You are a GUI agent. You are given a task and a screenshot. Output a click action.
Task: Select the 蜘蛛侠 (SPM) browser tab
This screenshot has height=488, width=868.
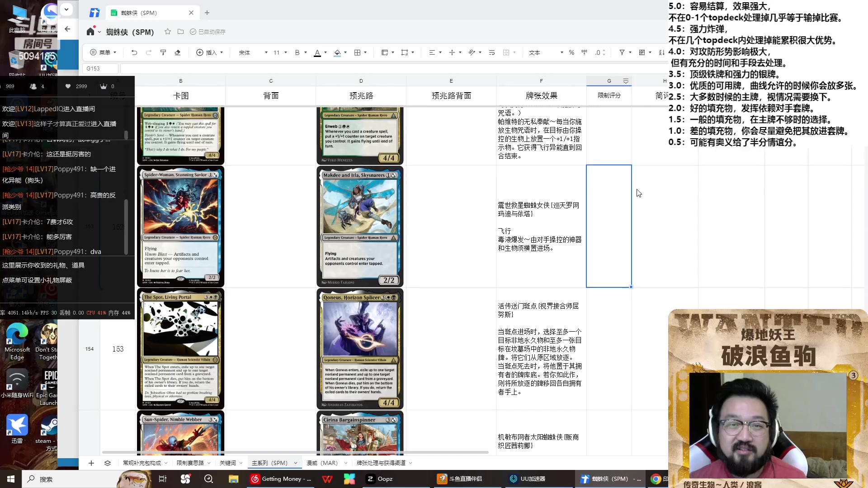pyautogui.click(x=152, y=13)
